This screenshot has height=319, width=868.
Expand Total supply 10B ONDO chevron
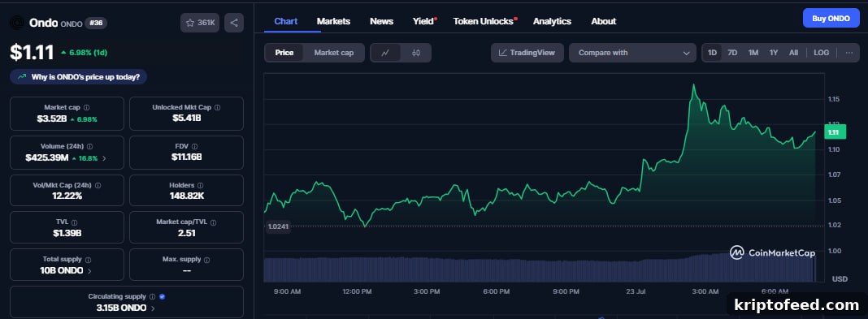(x=89, y=271)
